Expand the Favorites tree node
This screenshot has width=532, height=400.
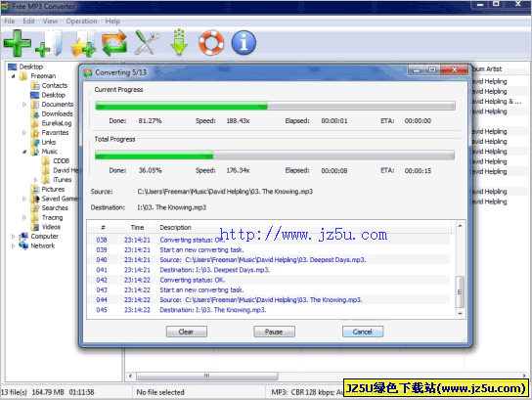24,133
